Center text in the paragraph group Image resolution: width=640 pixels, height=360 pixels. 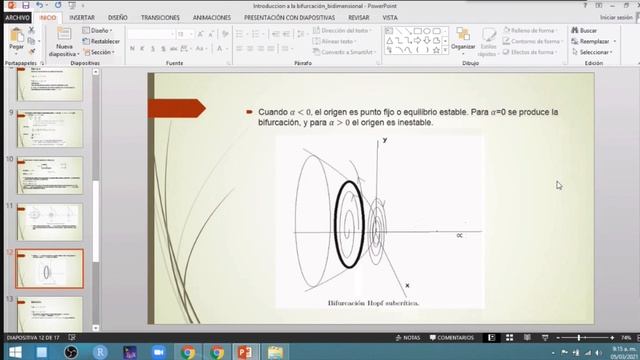[250, 49]
